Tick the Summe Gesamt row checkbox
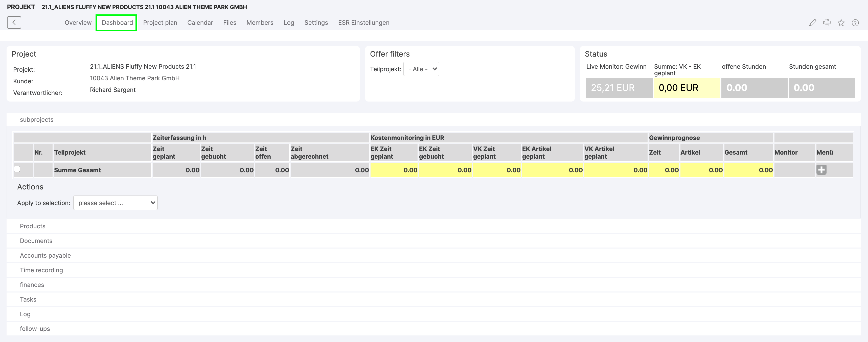The height and width of the screenshot is (342, 868). [17, 169]
